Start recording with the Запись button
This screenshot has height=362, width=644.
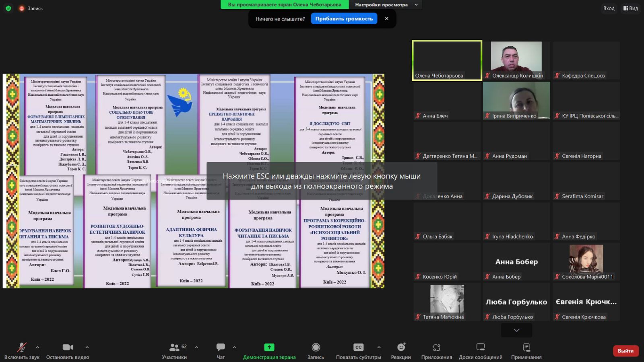point(316,348)
